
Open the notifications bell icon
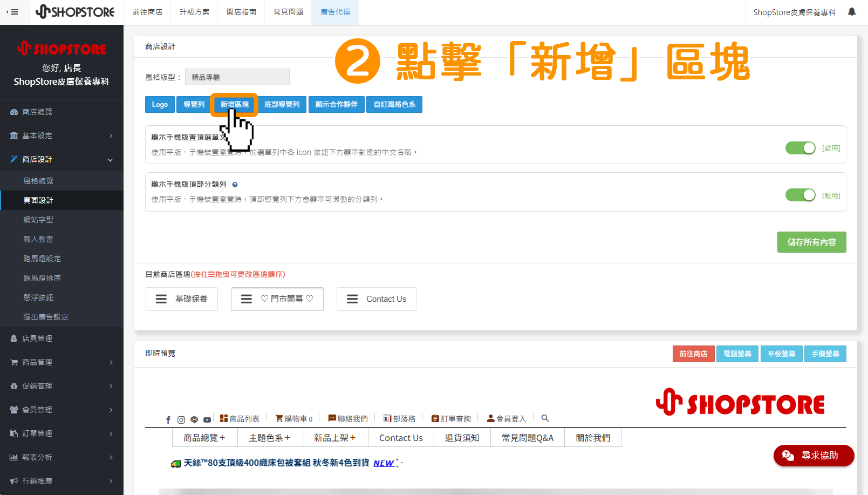(x=852, y=12)
